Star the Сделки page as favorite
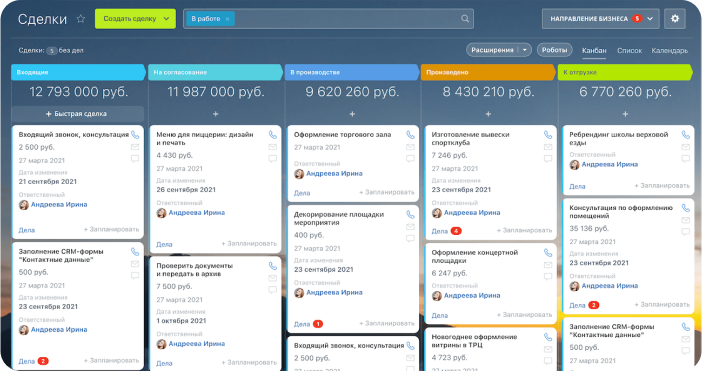This screenshot has height=371, width=702. pos(81,19)
